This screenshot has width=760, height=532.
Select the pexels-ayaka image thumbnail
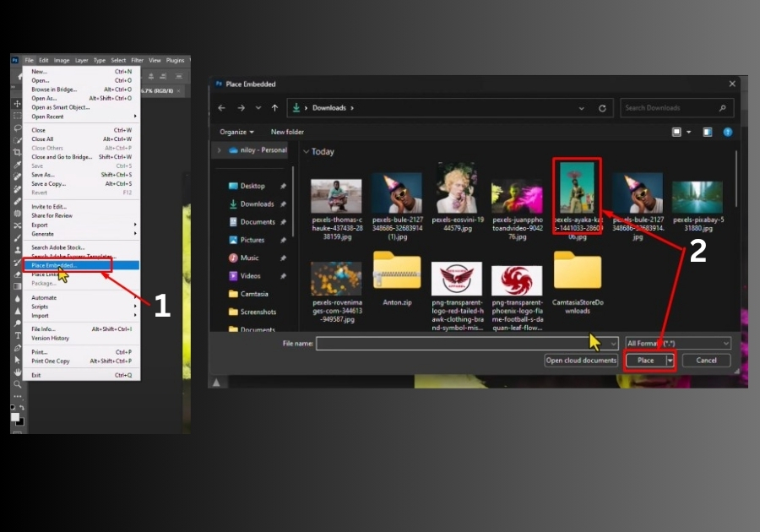point(578,188)
